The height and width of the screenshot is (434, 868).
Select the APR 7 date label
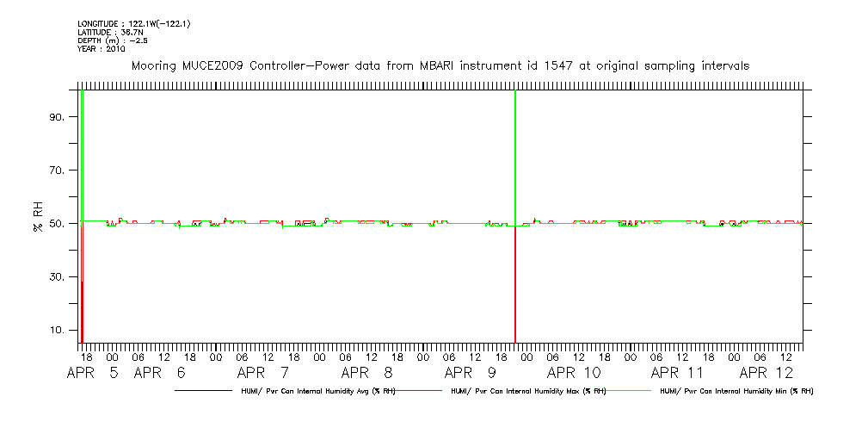[x=263, y=373]
